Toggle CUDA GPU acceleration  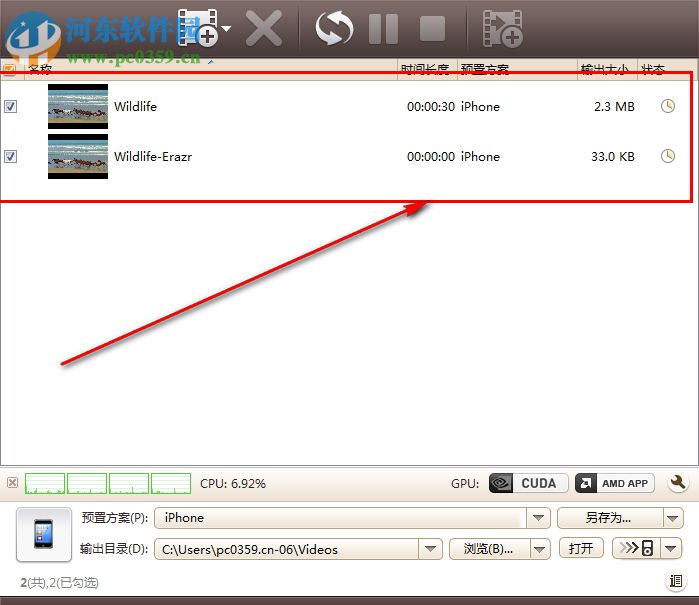(529, 483)
